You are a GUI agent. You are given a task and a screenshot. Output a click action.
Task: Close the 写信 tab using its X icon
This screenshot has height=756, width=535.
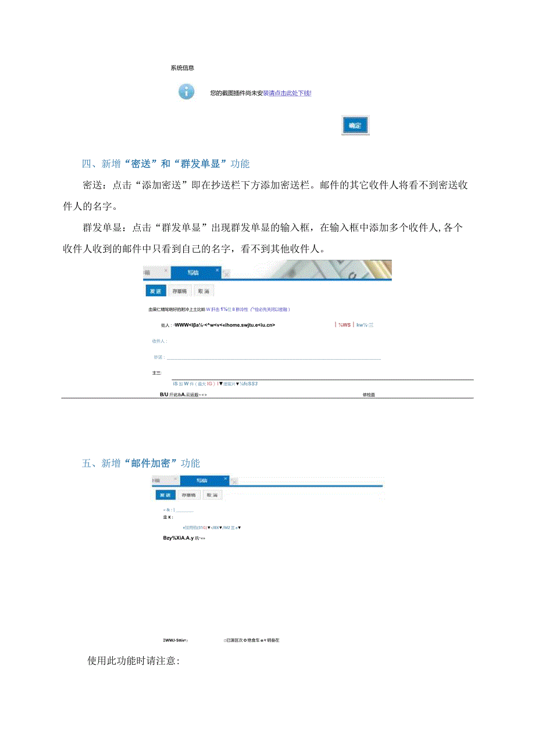216,270
